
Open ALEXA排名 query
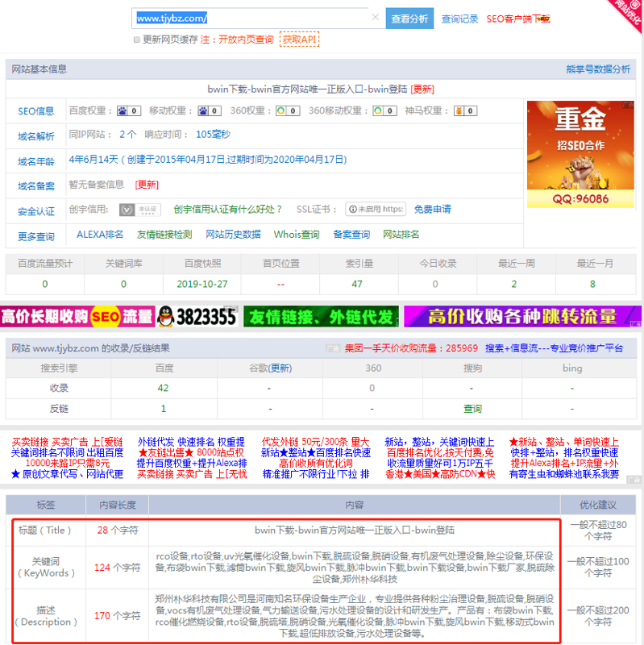[x=100, y=235]
